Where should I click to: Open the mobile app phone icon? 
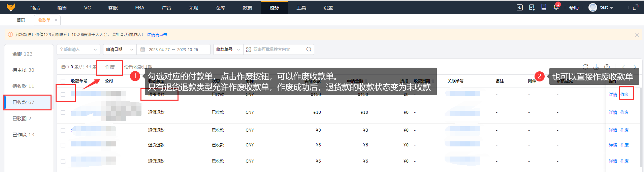544,7
